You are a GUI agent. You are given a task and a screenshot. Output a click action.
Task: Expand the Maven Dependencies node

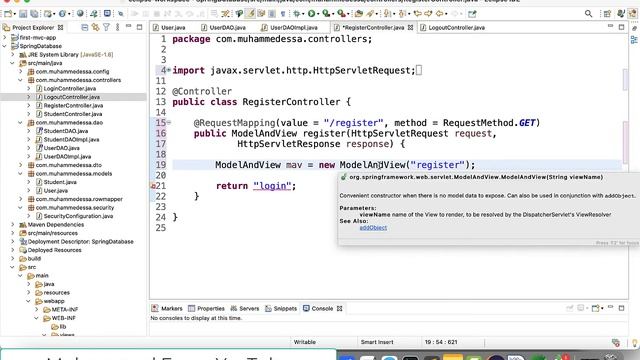[13, 224]
